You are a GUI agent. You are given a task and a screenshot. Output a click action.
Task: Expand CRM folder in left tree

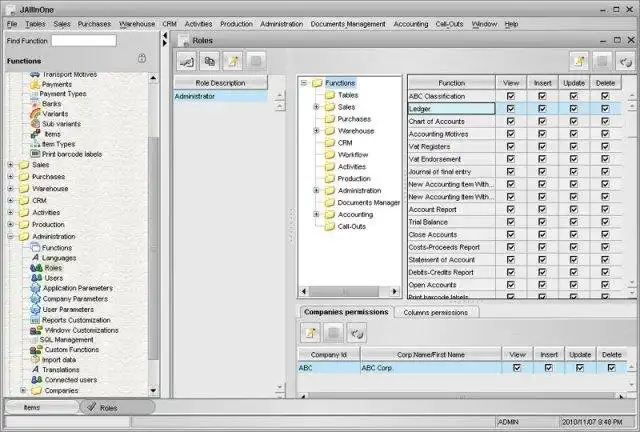(11, 200)
